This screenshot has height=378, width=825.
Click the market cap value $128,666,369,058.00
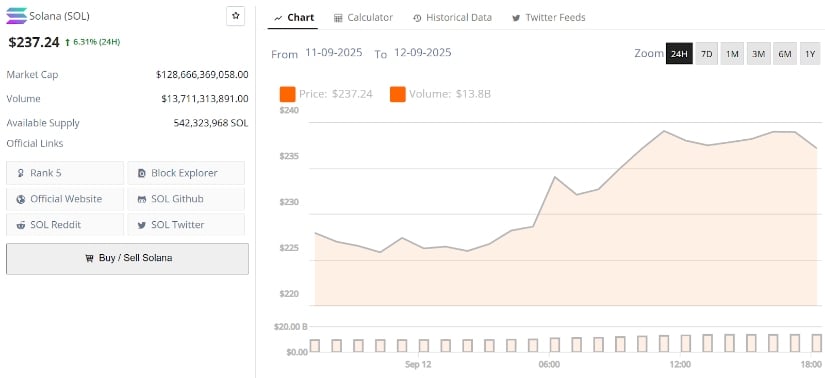[202, 75]
